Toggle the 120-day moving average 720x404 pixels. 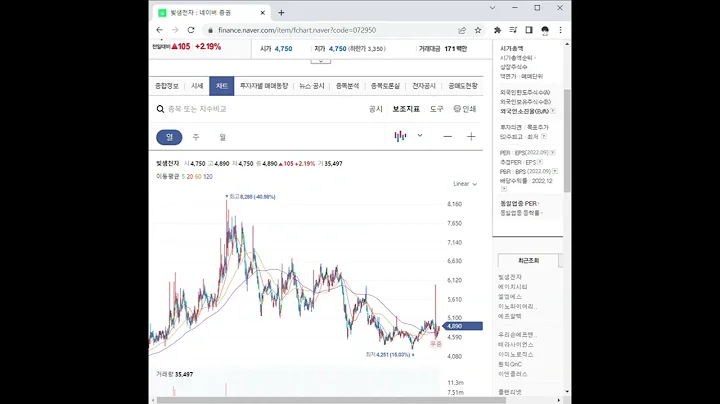tap(208, 176)
